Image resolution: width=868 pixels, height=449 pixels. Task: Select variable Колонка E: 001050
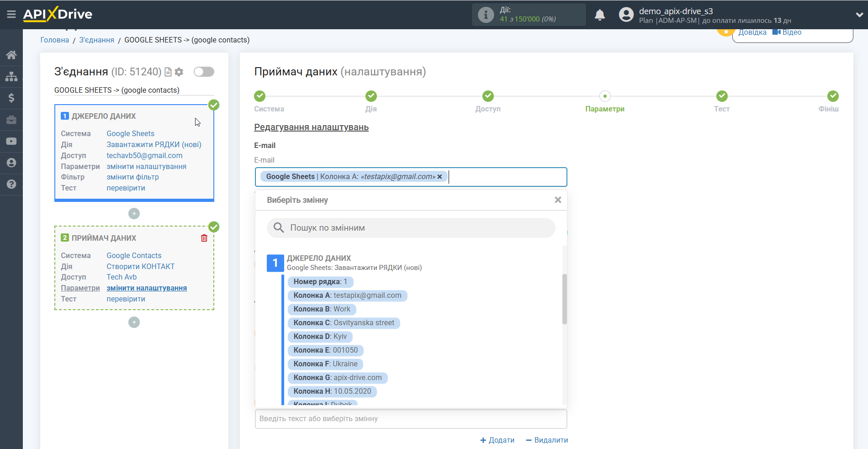point(325,350)
